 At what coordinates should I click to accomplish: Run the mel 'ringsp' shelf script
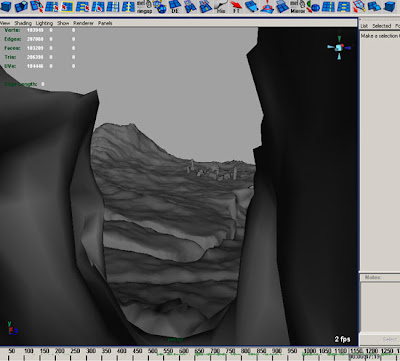click(144, 6)
